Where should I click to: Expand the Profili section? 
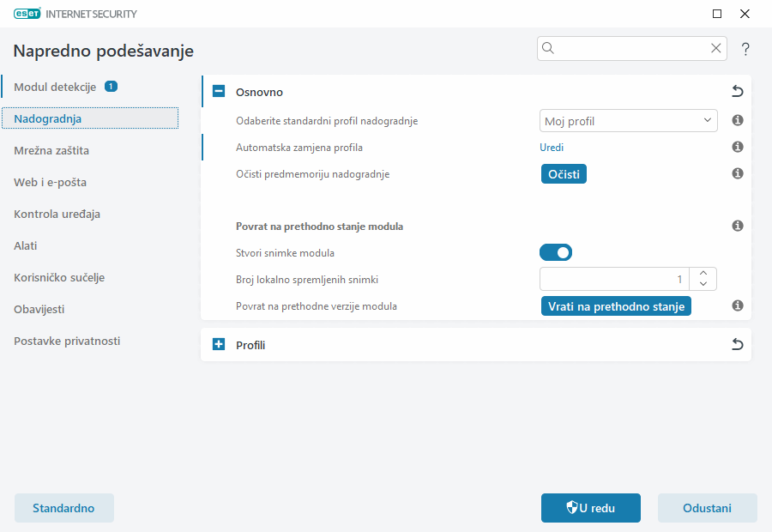coord(219,345)
